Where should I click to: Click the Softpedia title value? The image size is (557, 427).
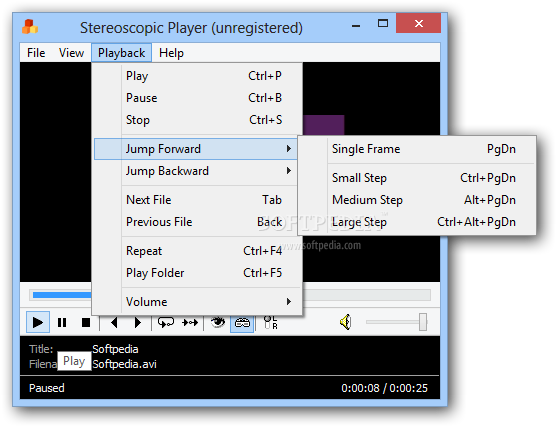tap(115, 349)
